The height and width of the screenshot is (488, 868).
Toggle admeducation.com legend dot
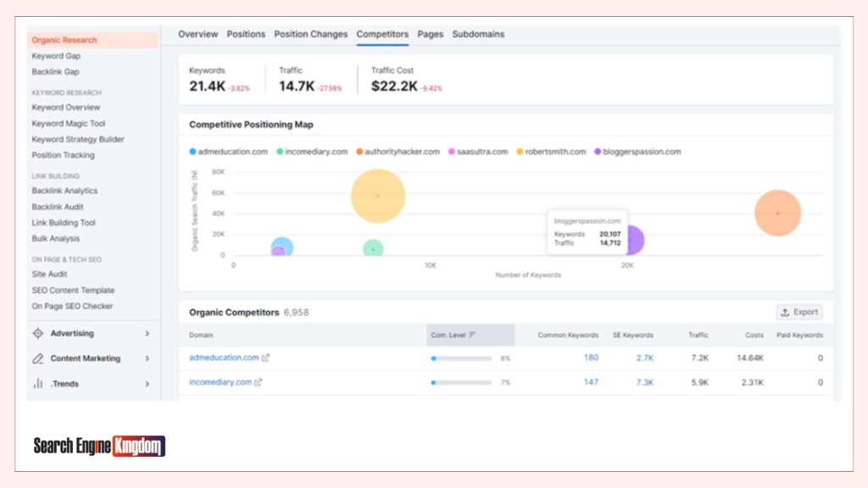tap(192, 152)
